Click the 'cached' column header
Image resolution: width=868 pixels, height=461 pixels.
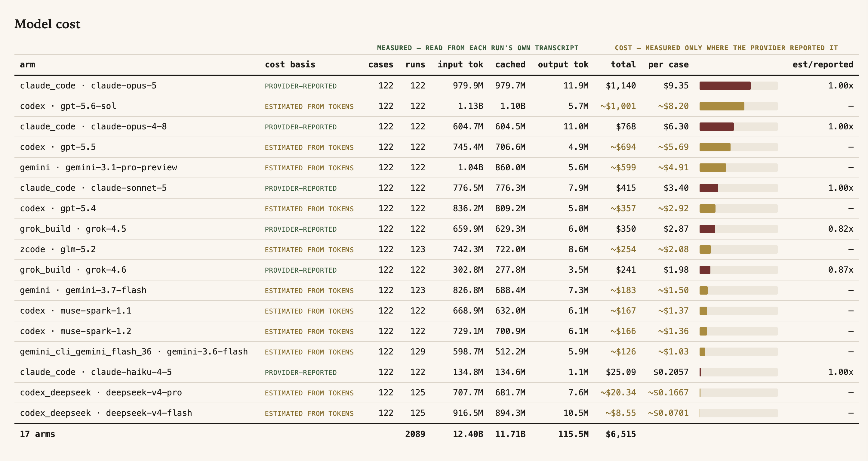(510, 64)
